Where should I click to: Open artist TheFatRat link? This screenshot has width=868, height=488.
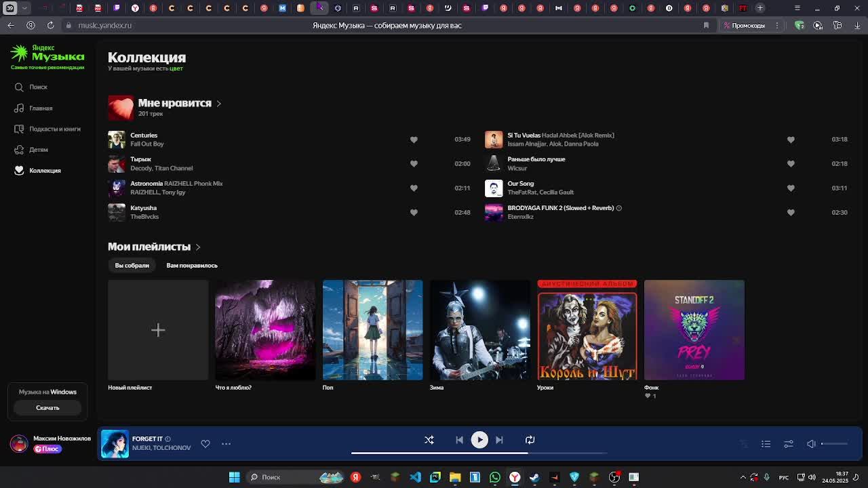point(522,192)
